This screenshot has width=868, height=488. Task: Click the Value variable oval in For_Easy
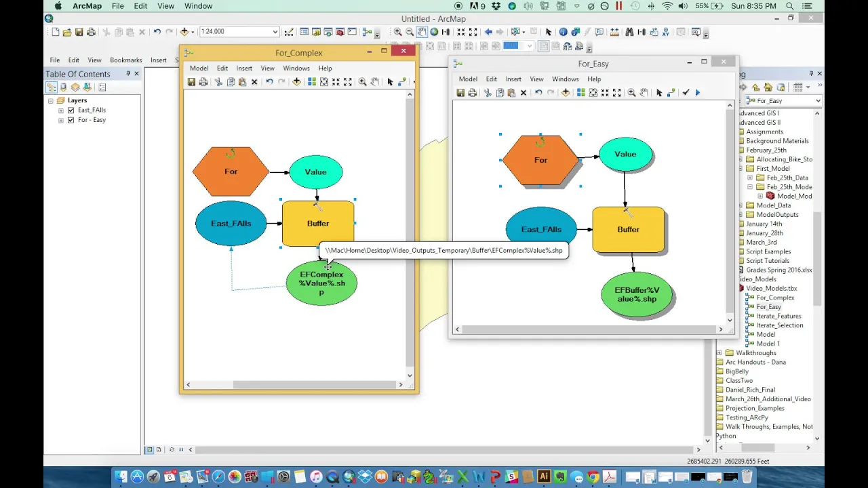625,155
